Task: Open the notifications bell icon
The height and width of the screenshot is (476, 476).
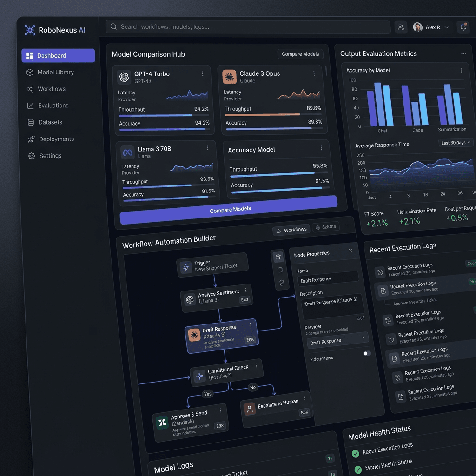Action: [463, 27]
